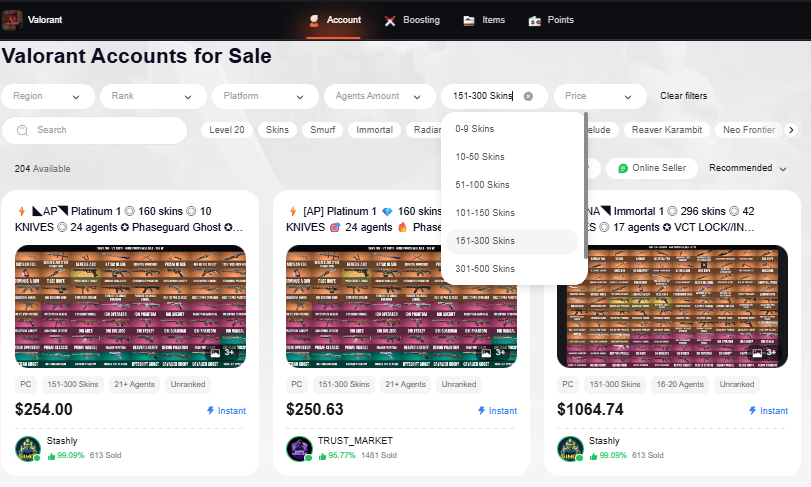The width and height of the screenshot is (811, 487).
Task: Open the Account tab
Action: click(335, 20)
